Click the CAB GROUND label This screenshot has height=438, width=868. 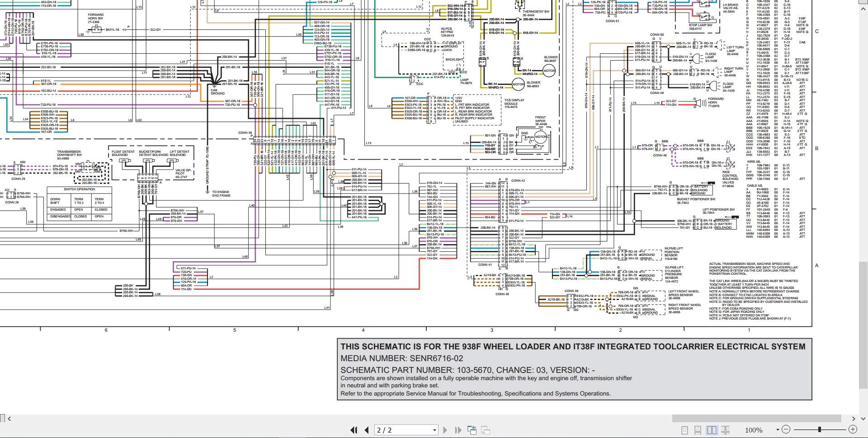click(217, 92)
